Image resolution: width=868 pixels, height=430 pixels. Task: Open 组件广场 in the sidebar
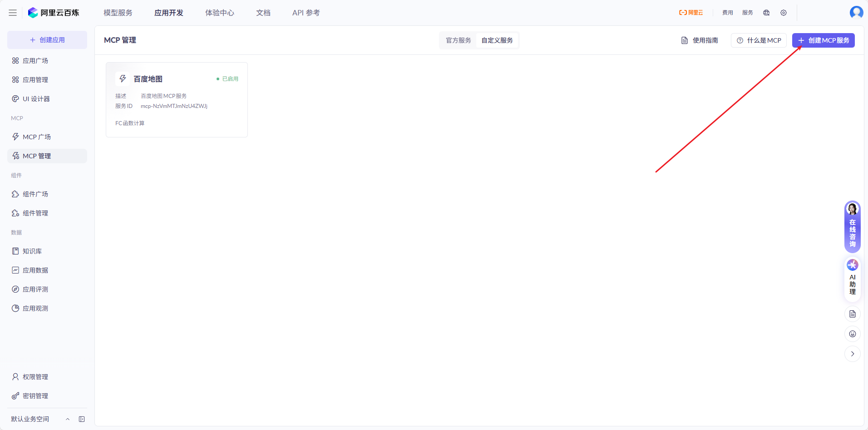click(x=35, y=194)
